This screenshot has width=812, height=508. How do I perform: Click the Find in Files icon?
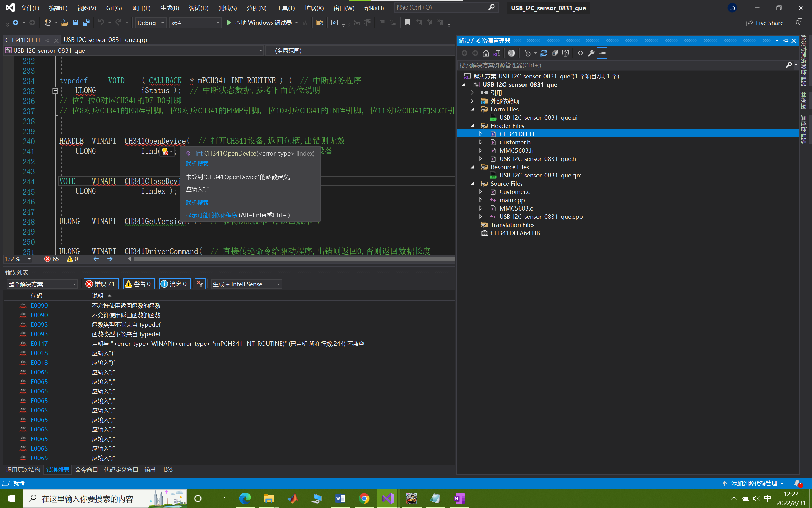[319, 23]
